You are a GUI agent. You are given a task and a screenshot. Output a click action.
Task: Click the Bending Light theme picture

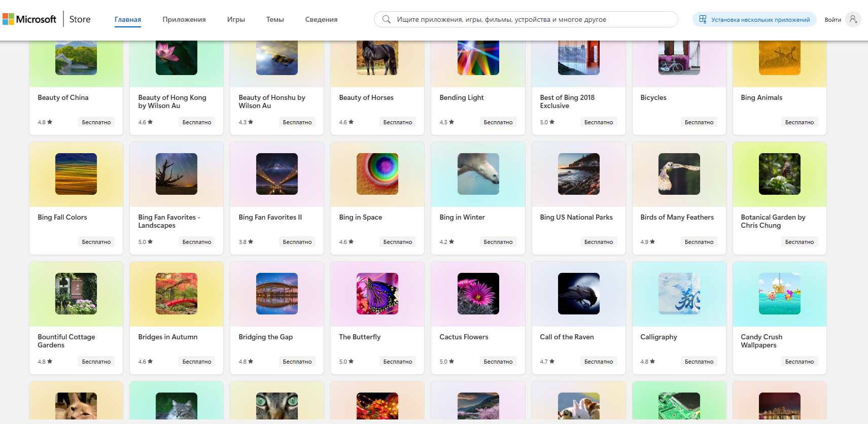[x=478, y=58]
